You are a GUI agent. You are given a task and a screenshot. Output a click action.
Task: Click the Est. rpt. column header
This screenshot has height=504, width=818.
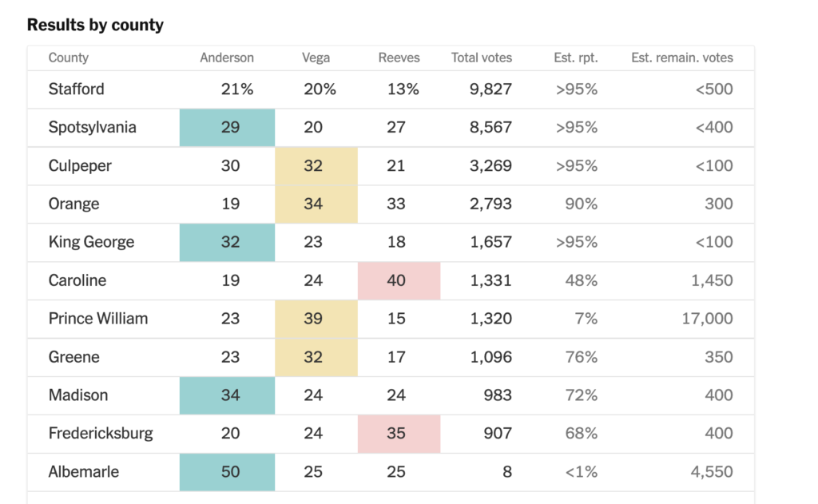coord(576,58)
